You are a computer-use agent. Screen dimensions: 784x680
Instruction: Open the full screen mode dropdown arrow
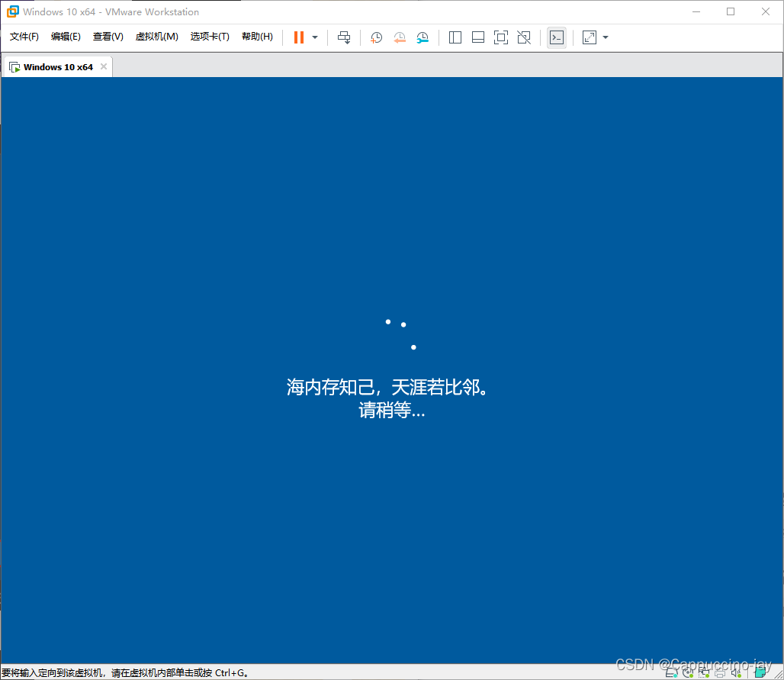[605, 37]
